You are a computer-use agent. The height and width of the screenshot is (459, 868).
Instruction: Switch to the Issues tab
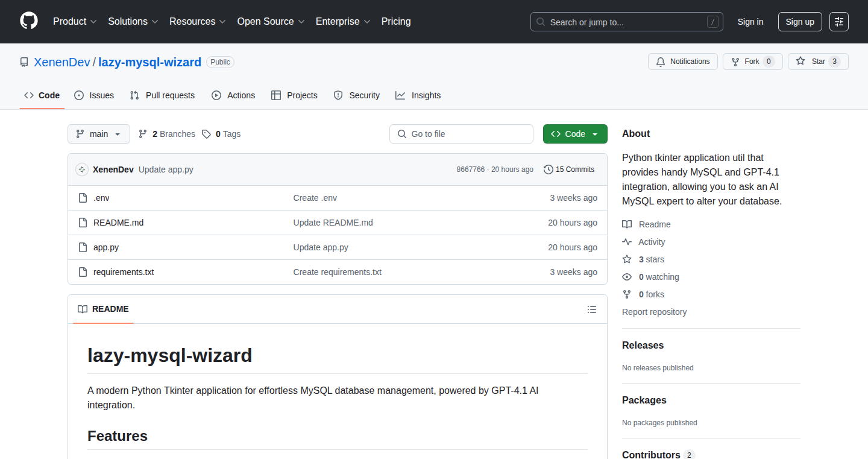pos(94,95)
